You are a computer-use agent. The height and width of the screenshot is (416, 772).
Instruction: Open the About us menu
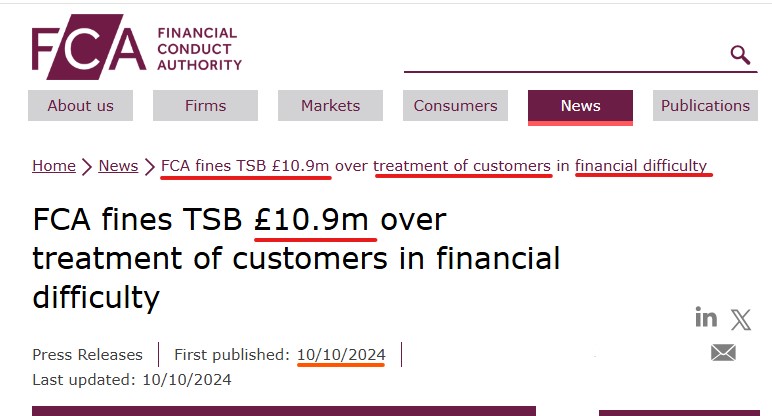80,105
